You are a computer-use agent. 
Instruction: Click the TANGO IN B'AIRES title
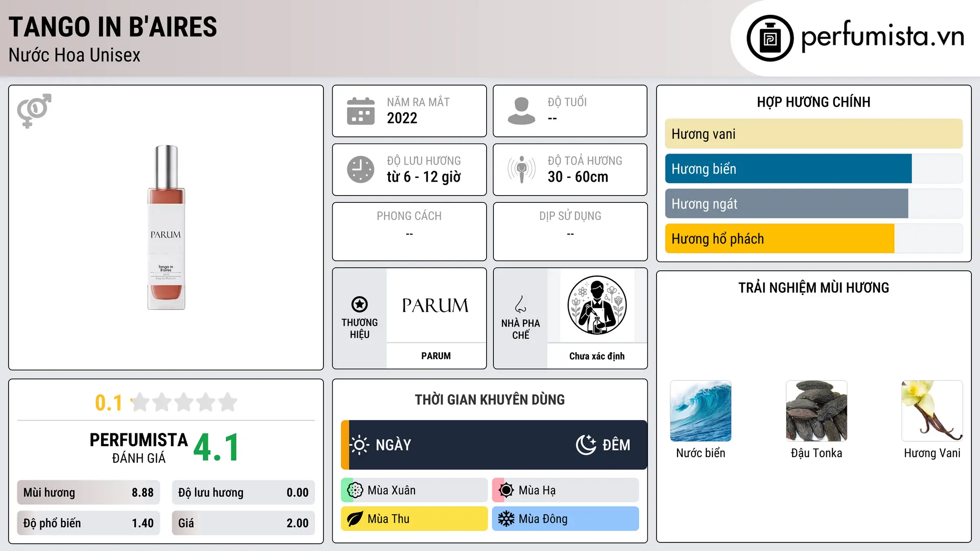[113, 27]
